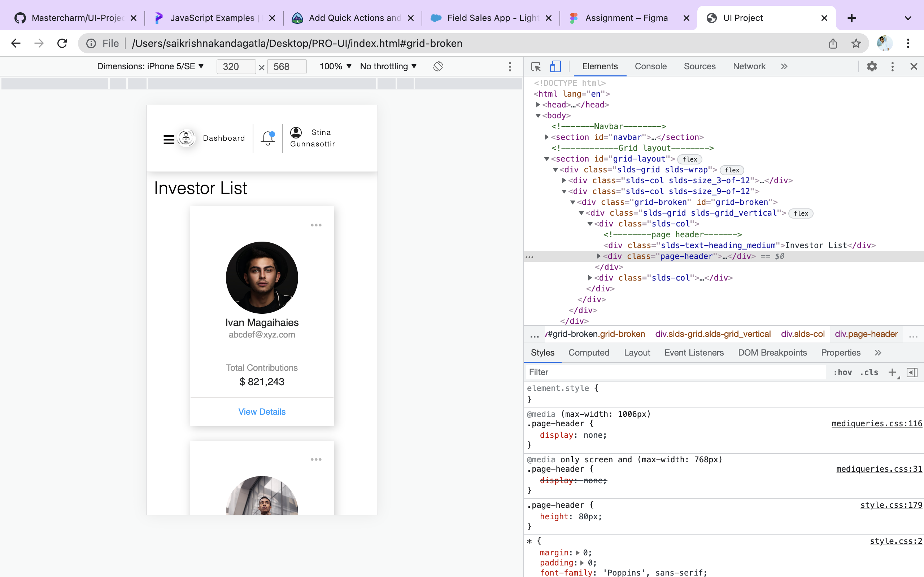Click the View Details link

(262, 411)
